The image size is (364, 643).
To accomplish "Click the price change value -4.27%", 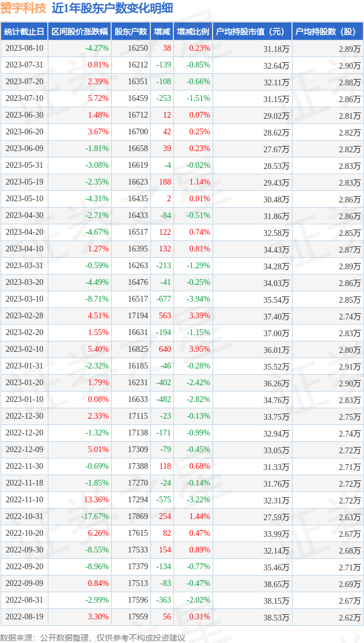I will click(x=97, y=48).
